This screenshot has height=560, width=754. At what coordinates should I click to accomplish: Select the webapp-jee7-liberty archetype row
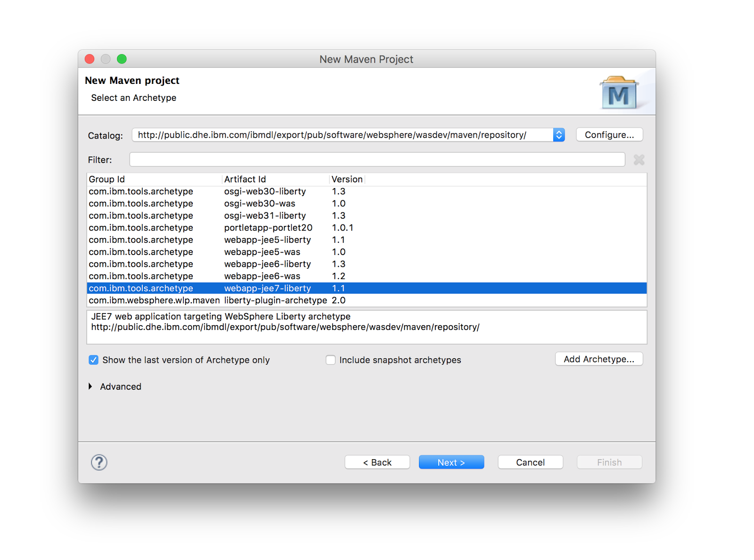click(367, 288)
